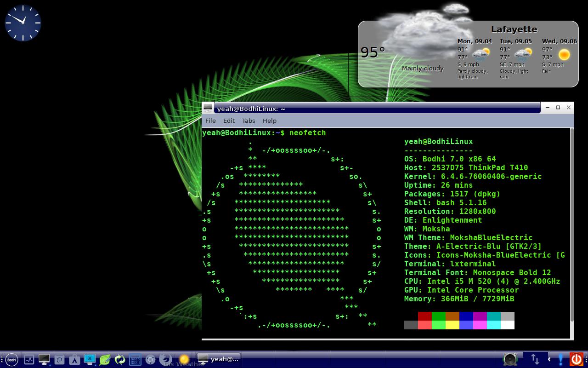This screenshot has height=368, width=588.
Task: Open the Chromium browser shelf icon
Action: click(x=150, y=359)
